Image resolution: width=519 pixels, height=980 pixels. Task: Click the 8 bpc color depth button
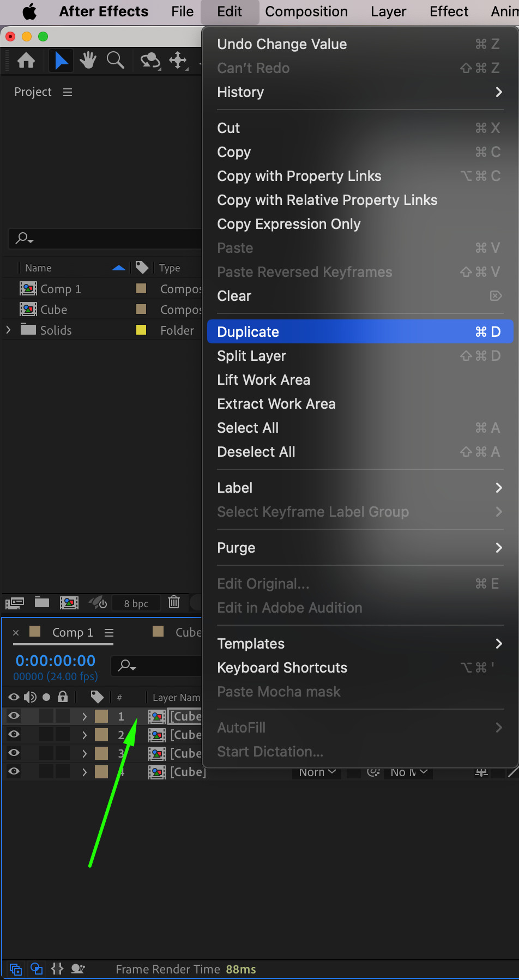pos(136,603)
